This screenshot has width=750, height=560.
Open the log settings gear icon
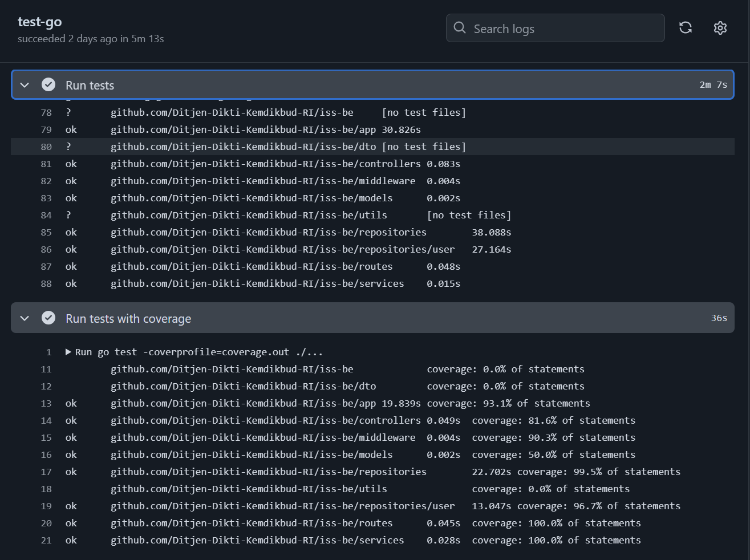[720, 27]
